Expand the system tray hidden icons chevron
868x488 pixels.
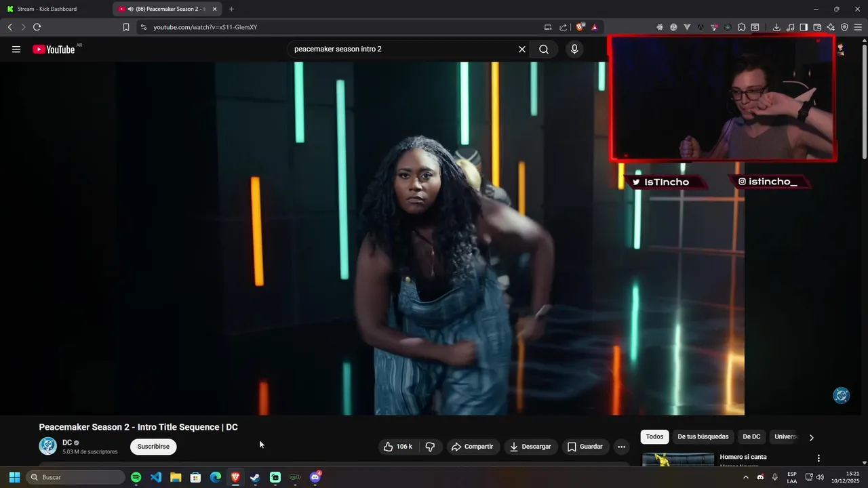pos(746,477)
